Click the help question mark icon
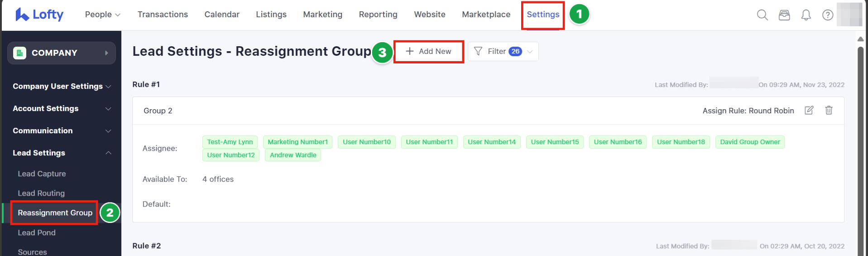Viewport: 868px width, 256px height. pos(827,15)
